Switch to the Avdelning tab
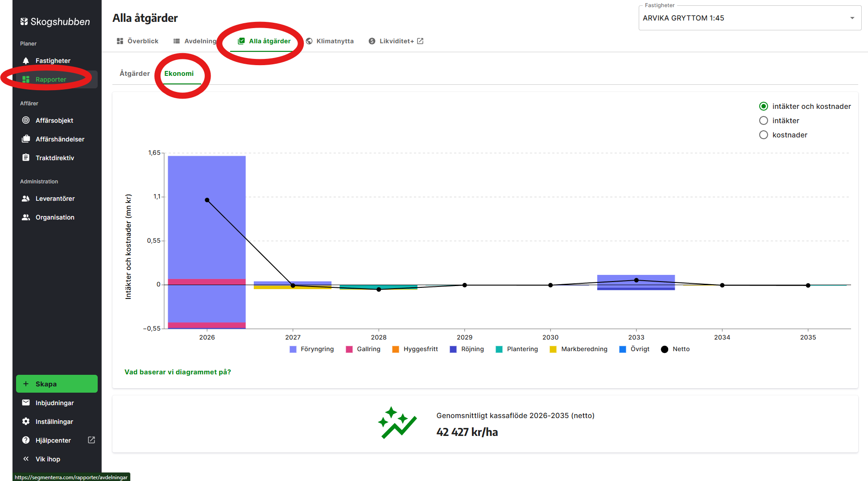Screen dimensions: 868x481 pyautogui.click(x=195, y=41)
